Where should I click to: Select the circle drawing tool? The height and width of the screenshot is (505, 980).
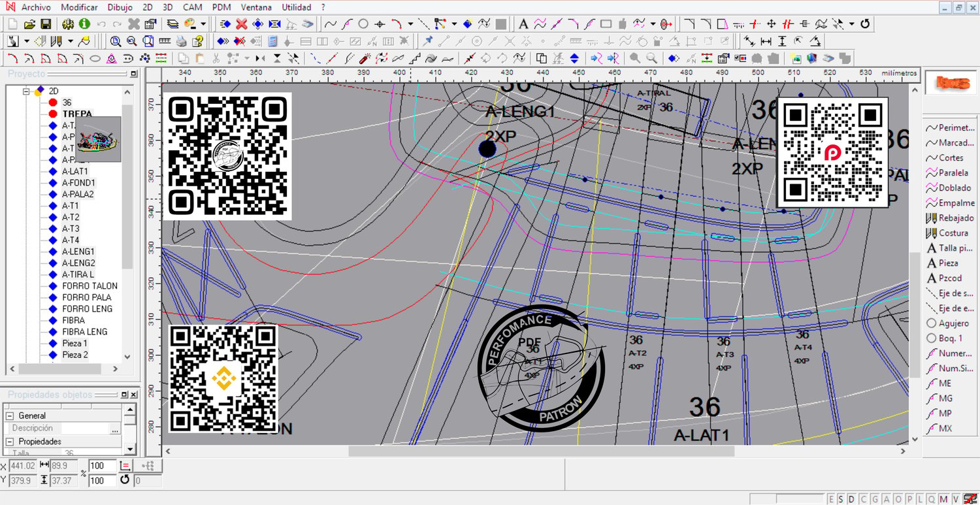363,24
